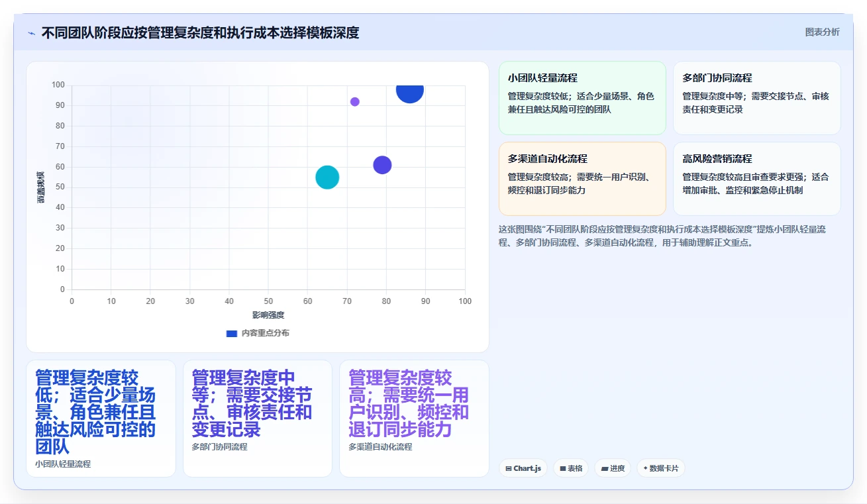Toggle the 内容重点分布 legend swatch
The image size is (867, 504).
[232, 333]
